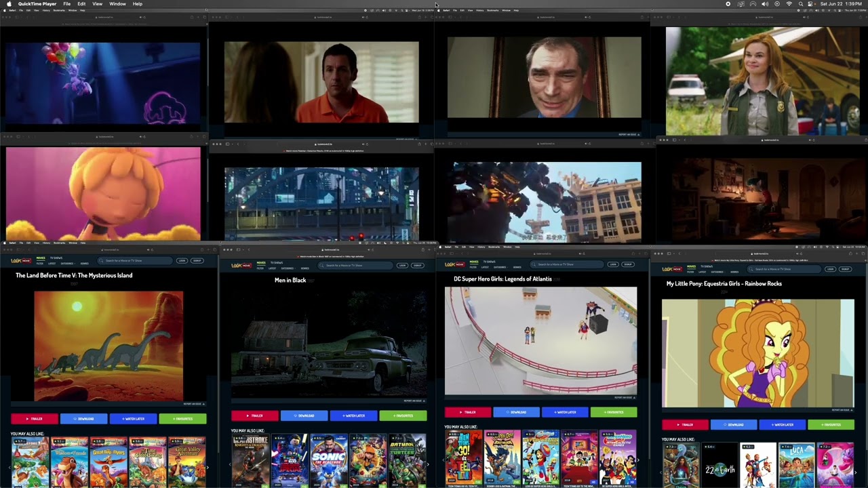Image resolution: width=868 pixels, height=488 pixels.
Task: Click Download under DC Super Hero Girls
Action: [x=517, y=412]
